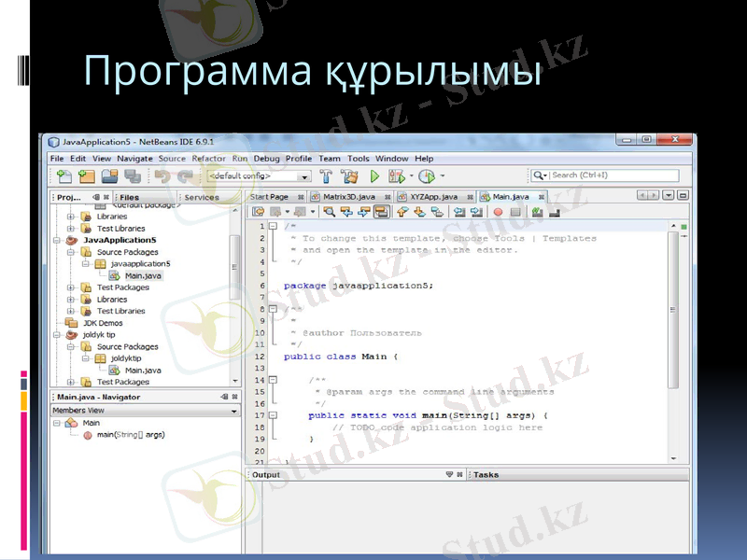
Task: Click the Next Bookmark icon in the editor toolbar
Action: click(417, 211)
